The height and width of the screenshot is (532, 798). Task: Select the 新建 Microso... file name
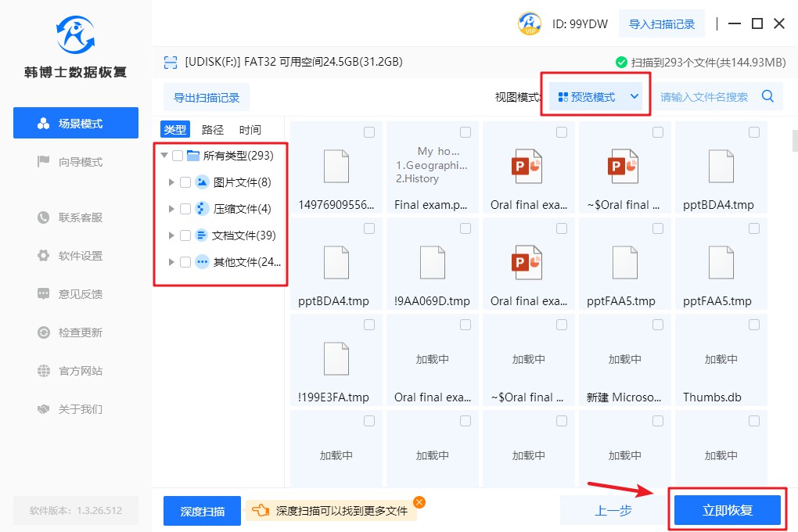[x=624, y=397]
